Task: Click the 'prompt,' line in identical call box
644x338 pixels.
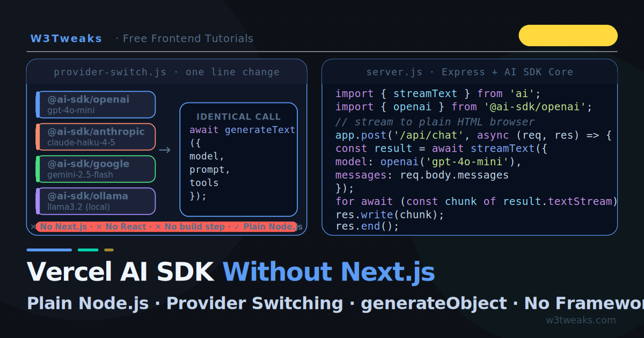Action: coord(209,170)
